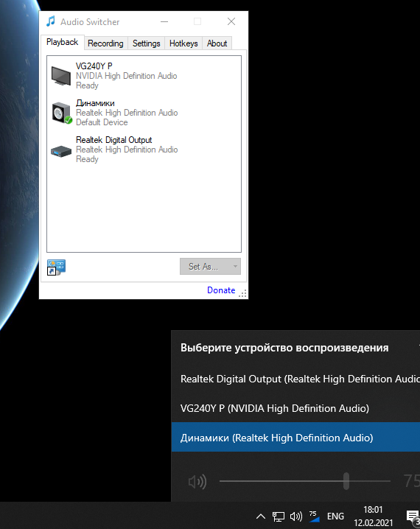The width and height of the screenshot is (420, 529).
Task: Minimize the Audio Switcher window
Action: (164, 21)
